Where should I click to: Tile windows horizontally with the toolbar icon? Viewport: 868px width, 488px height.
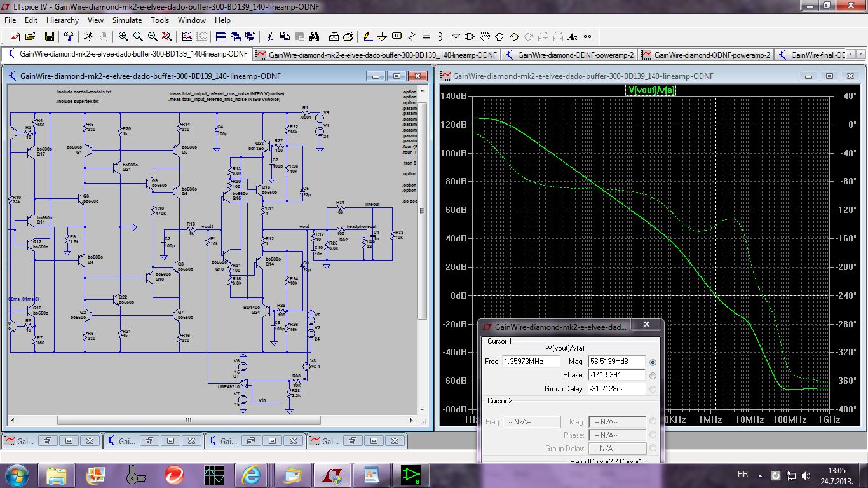(221, 36)
